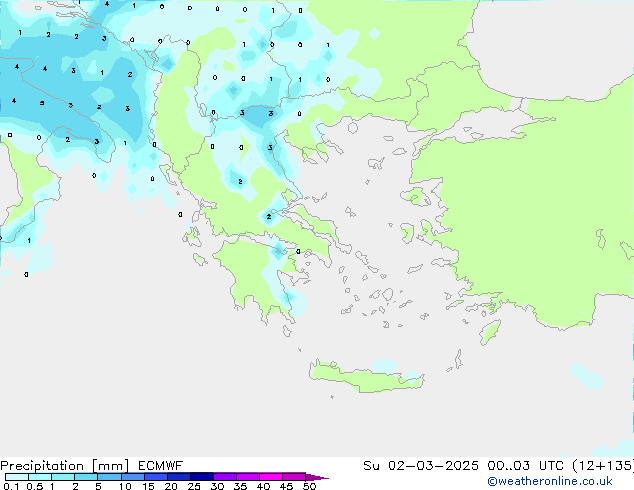Click the 'ECMWF' model label
634x490 pixels.
(161, 466)
